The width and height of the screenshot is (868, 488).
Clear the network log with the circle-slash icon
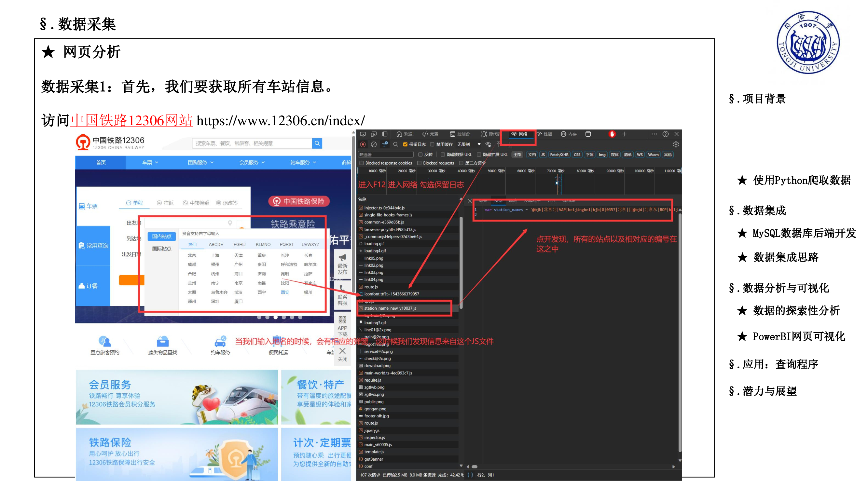pyautogui.click(x=374, y=144)
